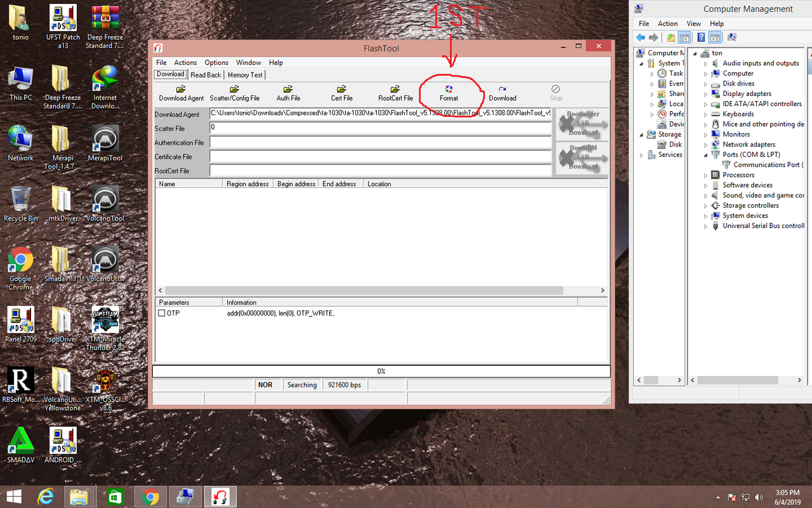Click the volume icon in system tray
Image resolution: width=812 pixels, height=508 pixels.
click(x=759, y=497)
